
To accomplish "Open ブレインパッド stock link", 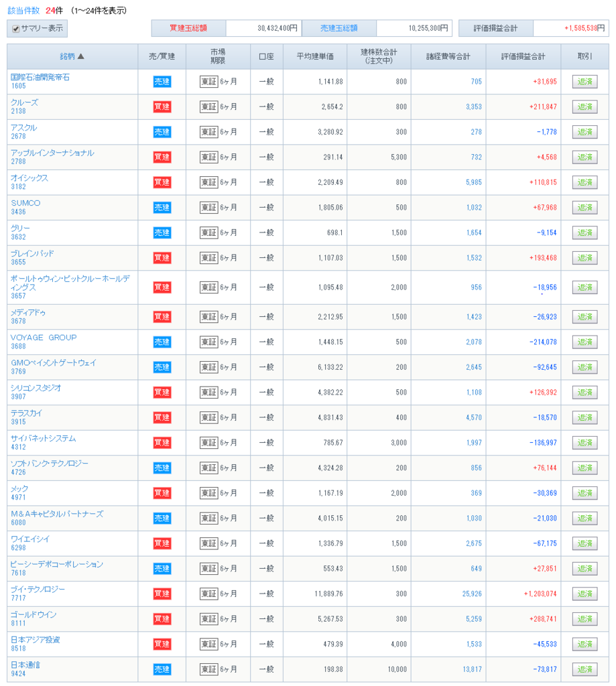I will pyautogui.click(x=32, y=254).
